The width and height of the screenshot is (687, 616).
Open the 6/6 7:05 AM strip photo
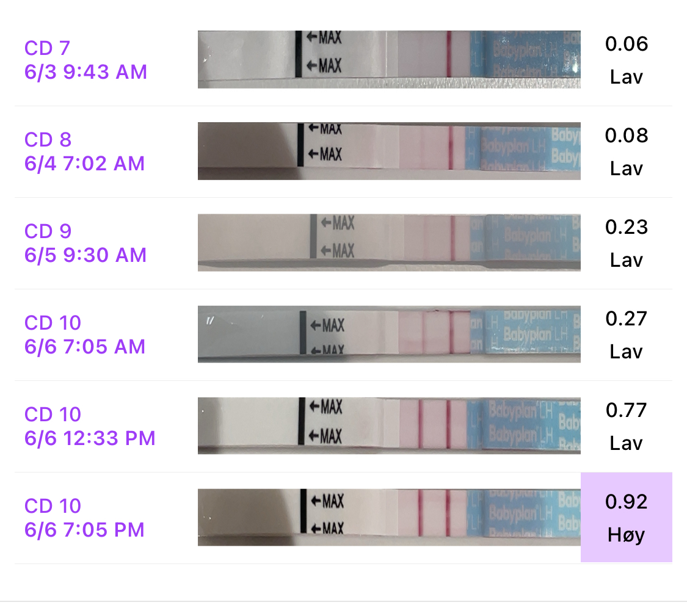click(389, 334)
